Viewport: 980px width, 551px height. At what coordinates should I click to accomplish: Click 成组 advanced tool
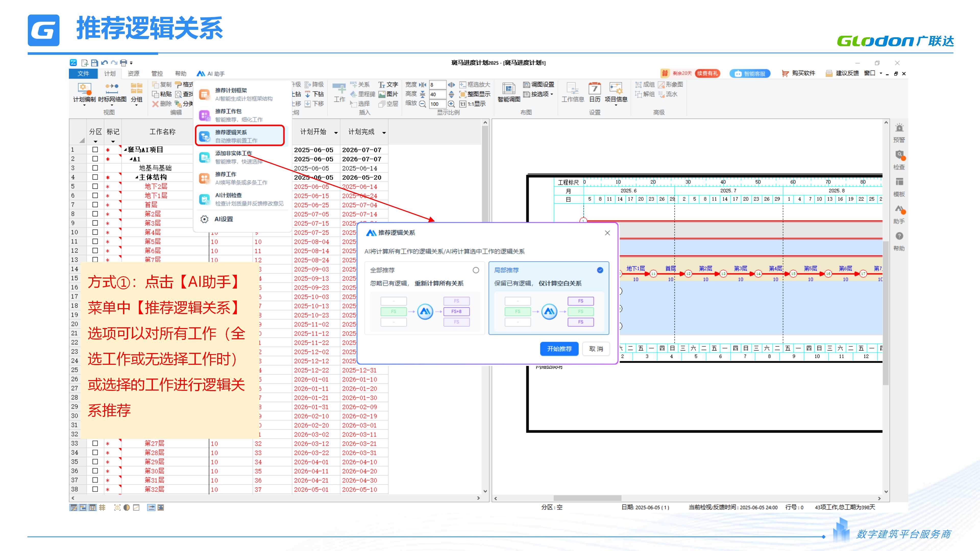pos(645,84)
